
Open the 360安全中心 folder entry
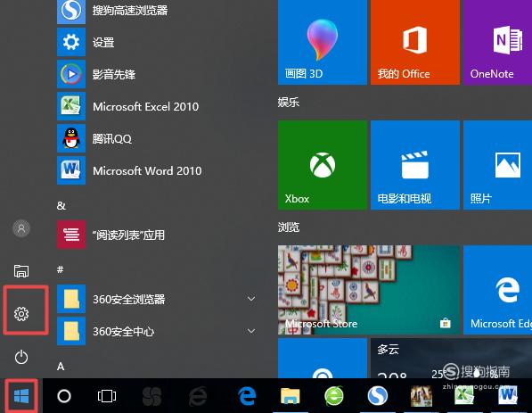(156, 331)
